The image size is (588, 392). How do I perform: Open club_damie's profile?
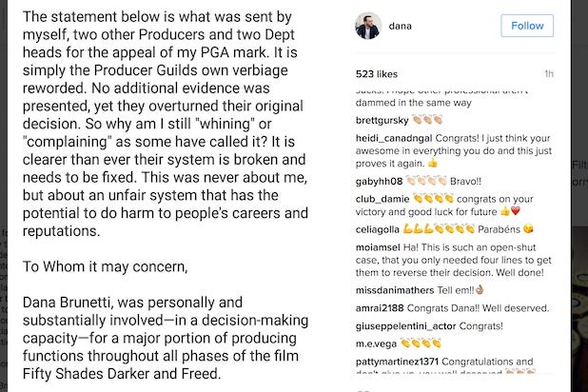382,198
